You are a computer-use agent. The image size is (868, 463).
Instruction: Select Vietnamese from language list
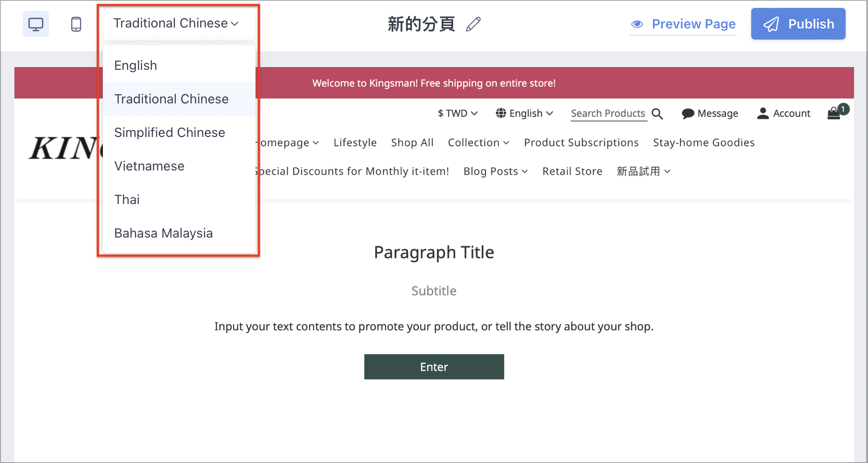[x=179, y=166]
